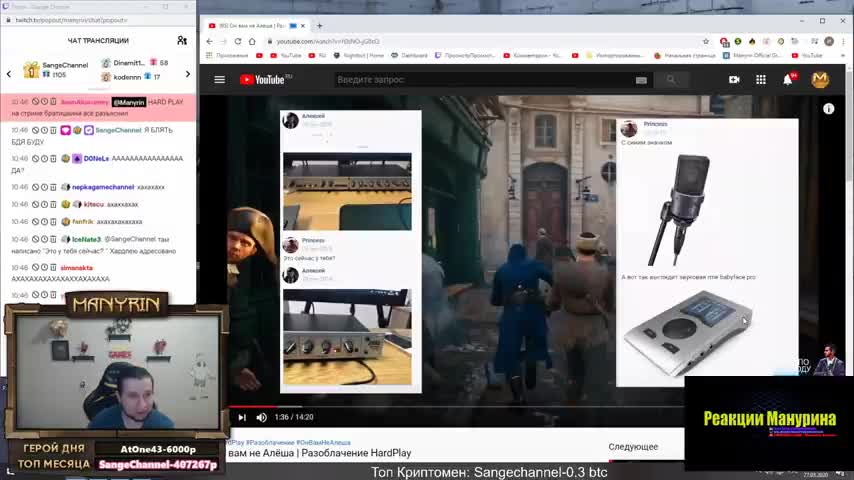This screenshot has width=854, height=480.
Task: Open the Dashboard bookmark
Action: 410,56
